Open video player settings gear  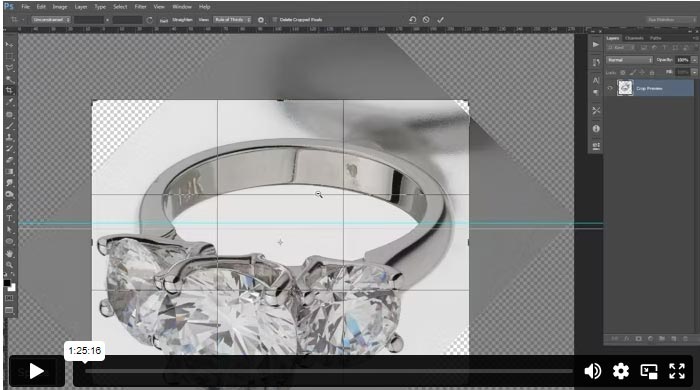[621, 371]
